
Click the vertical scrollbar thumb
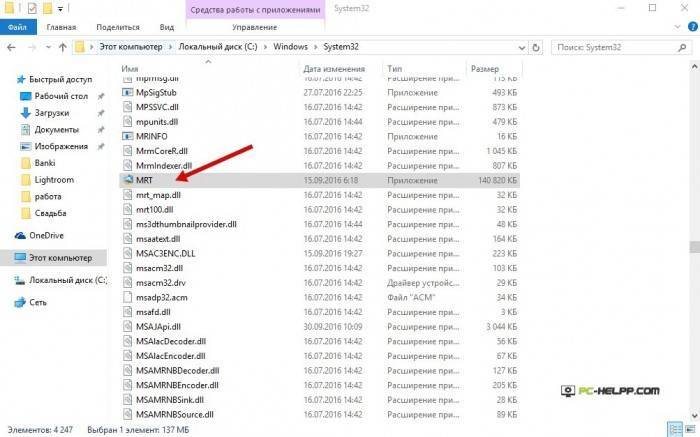[694, 246]
